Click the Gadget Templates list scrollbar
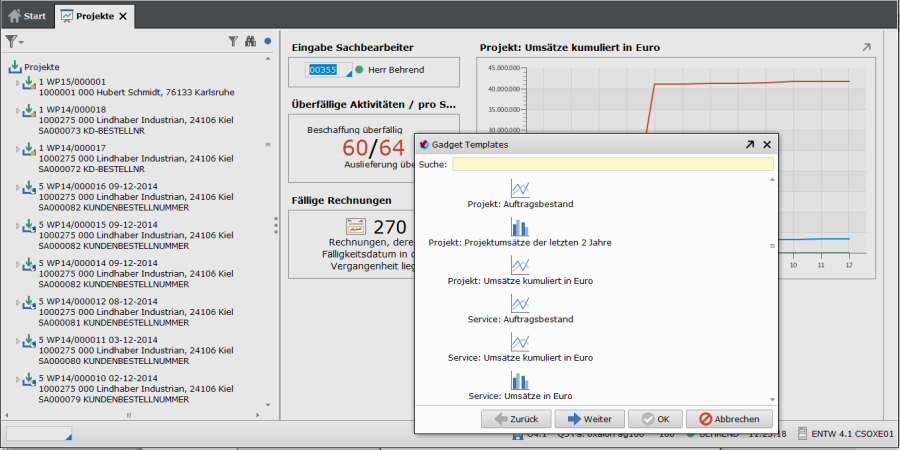The height and width of the screenshot is (450, 900). pos(772,290)
